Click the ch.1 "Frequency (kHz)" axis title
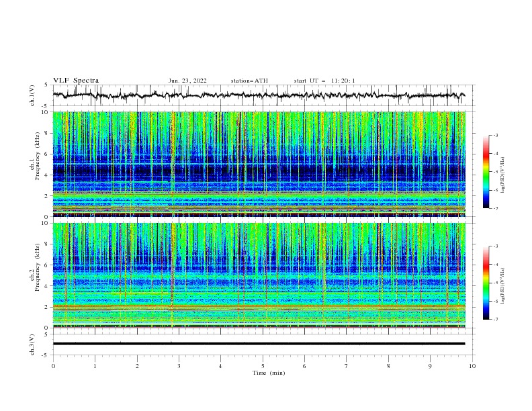This screenshot has height=411, width=532. [38, 156]
